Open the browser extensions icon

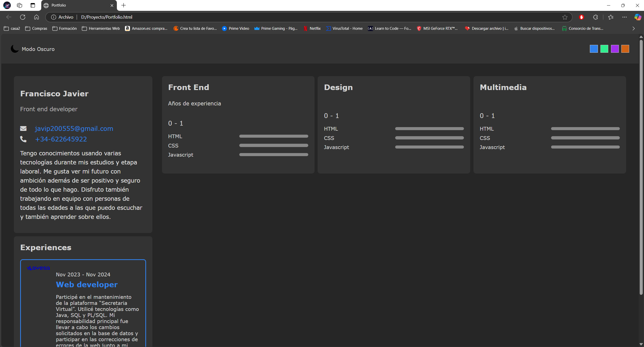595,17
